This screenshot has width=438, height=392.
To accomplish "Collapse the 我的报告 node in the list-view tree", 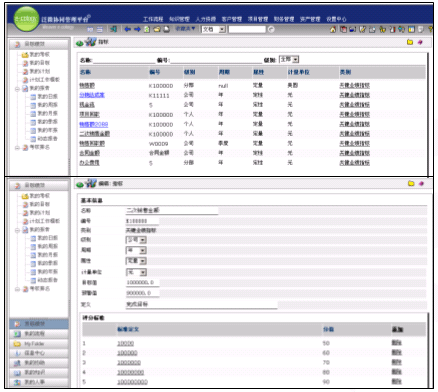I will click(17, 89).
